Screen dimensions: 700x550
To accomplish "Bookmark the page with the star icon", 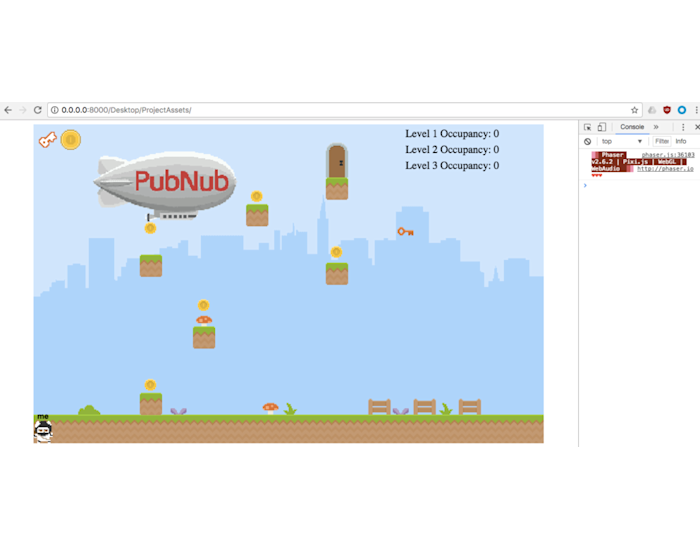I will (634, 110).
